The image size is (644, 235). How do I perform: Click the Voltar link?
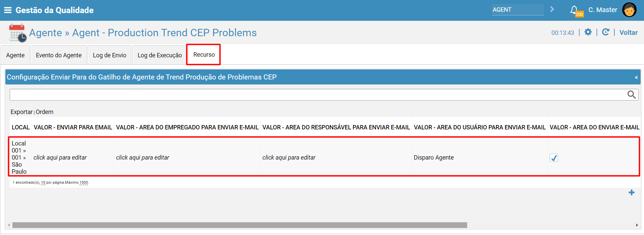(628, 33)
